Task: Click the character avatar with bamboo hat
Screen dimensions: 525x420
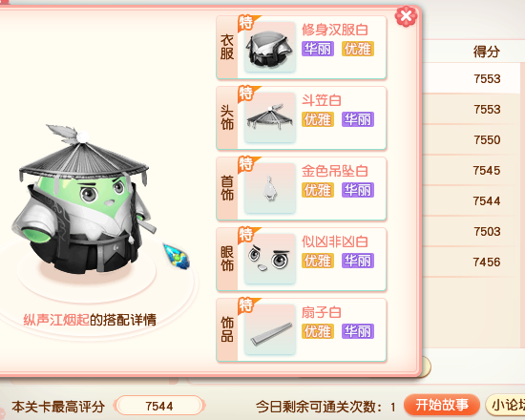Action: pyautogui.click(x=84, y=199)
